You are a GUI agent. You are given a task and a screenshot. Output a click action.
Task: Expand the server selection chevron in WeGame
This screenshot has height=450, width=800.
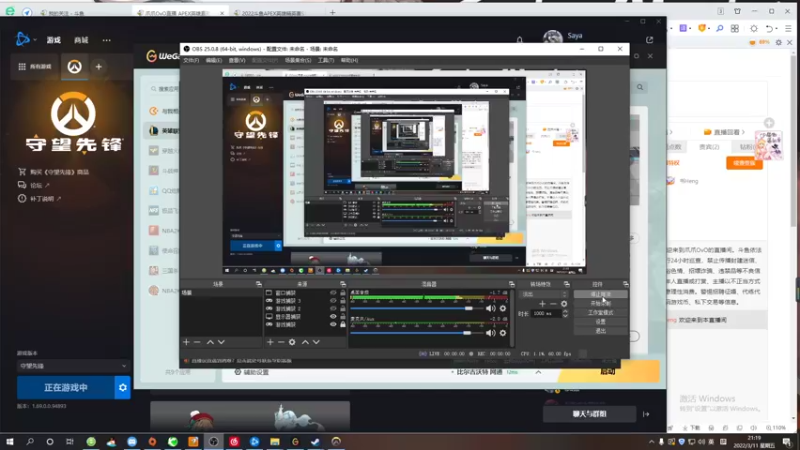(538, 372)
